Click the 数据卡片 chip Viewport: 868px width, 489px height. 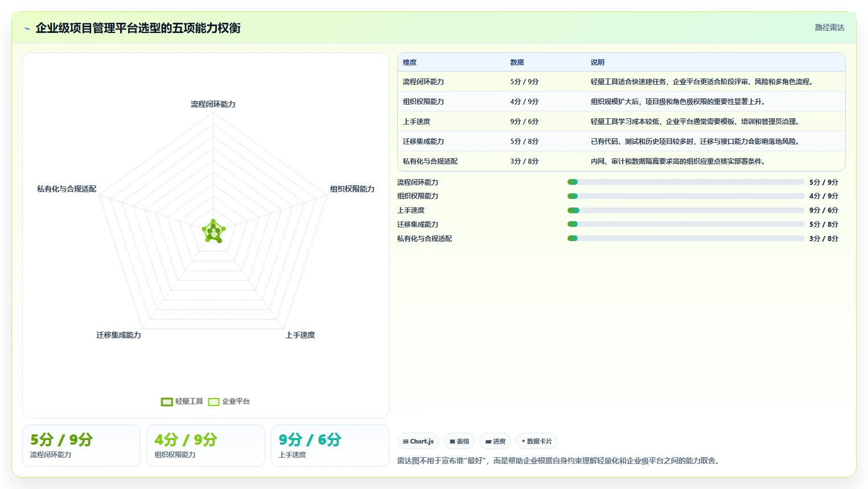[x=537, y=441]
